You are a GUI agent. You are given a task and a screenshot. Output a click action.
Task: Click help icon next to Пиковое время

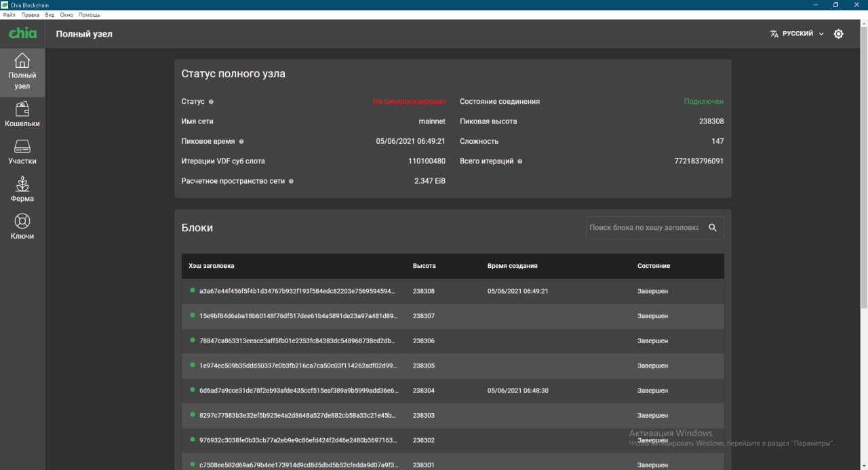pos(241,142)
